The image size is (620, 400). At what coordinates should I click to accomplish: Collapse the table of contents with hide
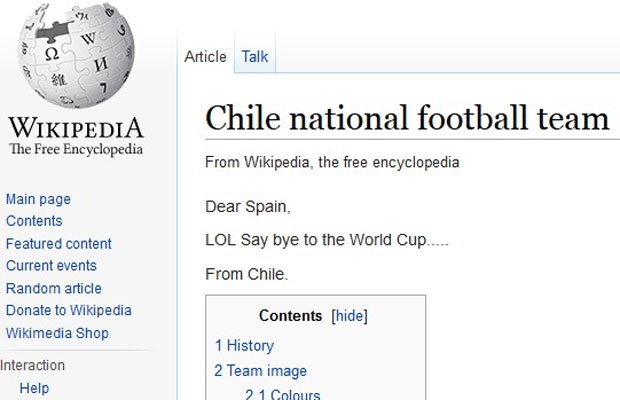tap(350, 316)
